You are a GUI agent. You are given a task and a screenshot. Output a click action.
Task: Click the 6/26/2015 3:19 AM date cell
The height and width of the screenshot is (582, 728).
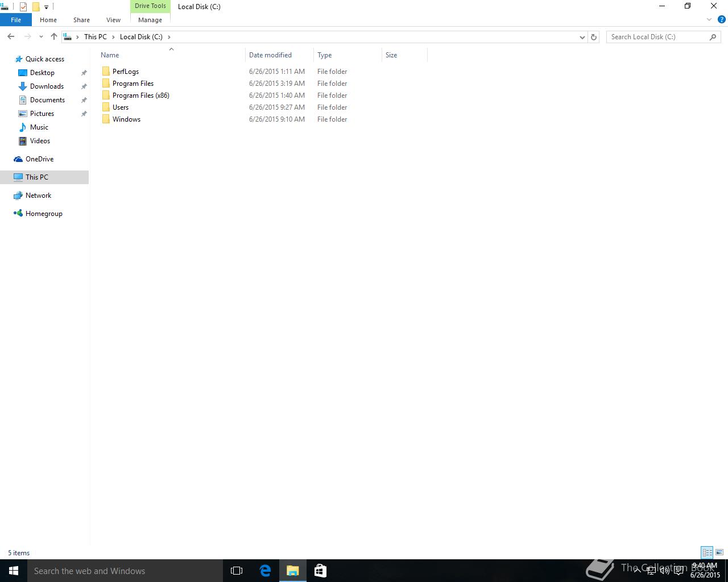tap(277, 84)
